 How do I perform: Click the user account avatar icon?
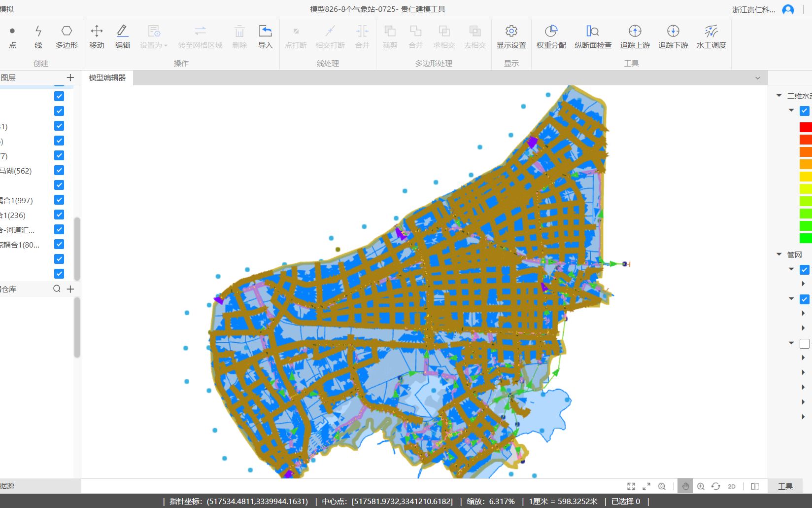click(788, 9)
